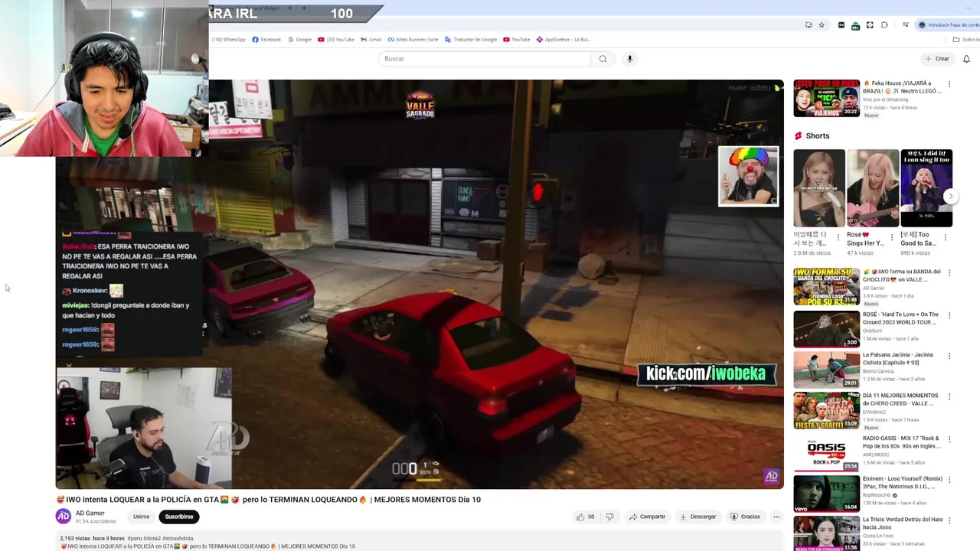This screenshot has height=551, width=980.
Task: Click the YouTube search magnifier button
Action: (603, 59)
